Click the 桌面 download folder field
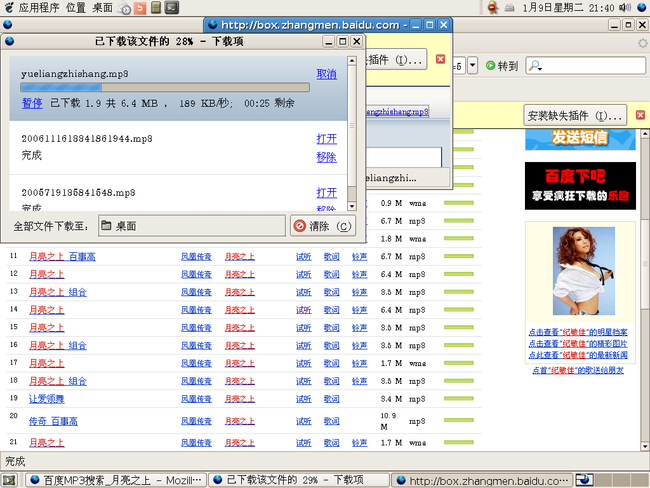Image resolution: width=650 pixels, height=488 pixels. click(192, 226)
